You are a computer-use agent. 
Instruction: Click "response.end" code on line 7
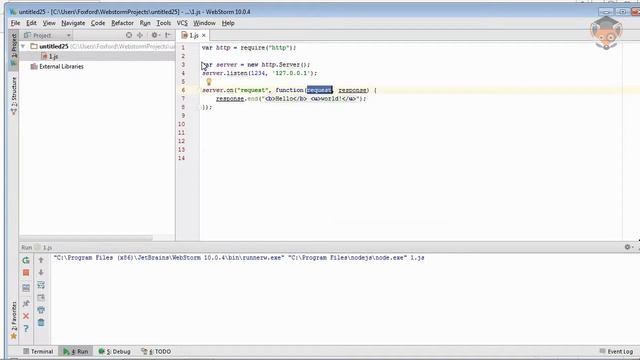[236, 99]
